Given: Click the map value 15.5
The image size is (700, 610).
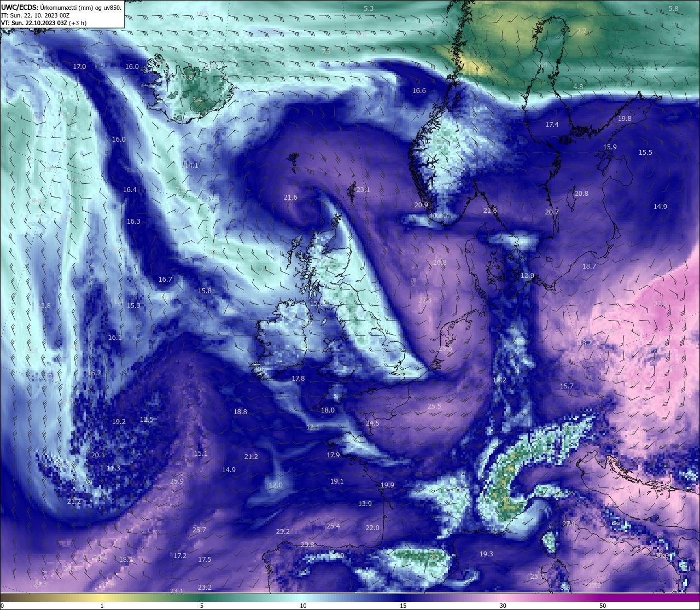Looking at the screenshot, I should [645, 153].
